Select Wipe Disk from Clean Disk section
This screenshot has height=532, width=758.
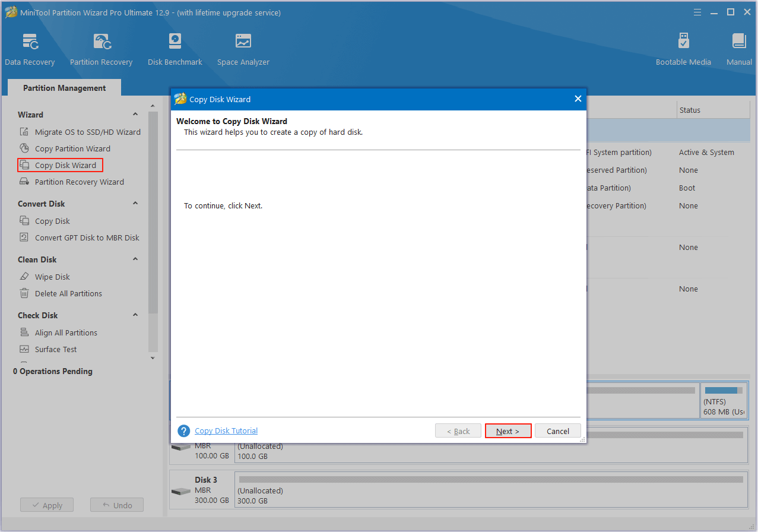click(52, 277)
